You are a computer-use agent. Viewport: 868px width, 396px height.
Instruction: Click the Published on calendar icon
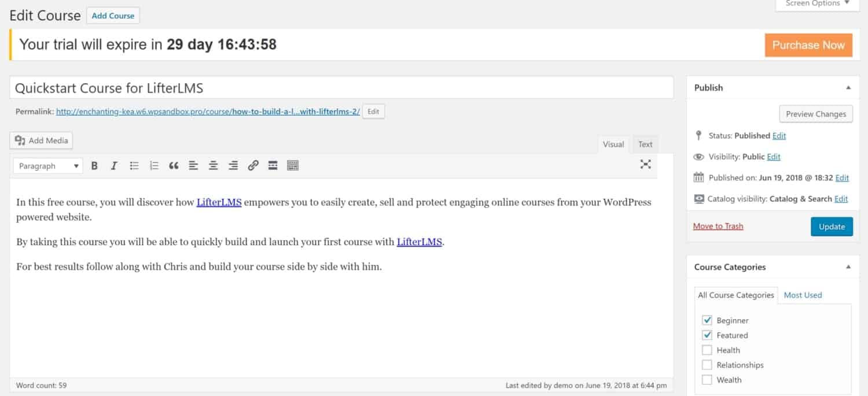tap(698, 177)
